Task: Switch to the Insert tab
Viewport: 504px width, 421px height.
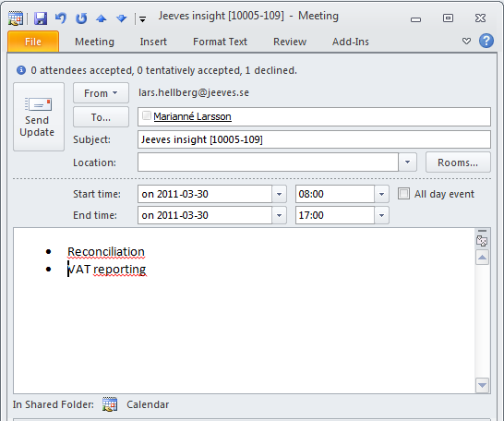Action: pos(153,42)
